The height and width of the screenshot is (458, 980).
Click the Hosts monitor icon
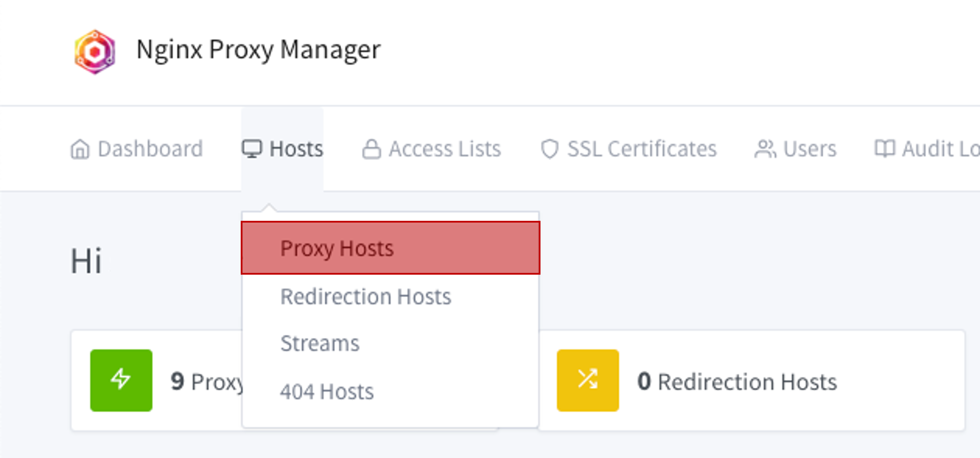click(252, 149)
